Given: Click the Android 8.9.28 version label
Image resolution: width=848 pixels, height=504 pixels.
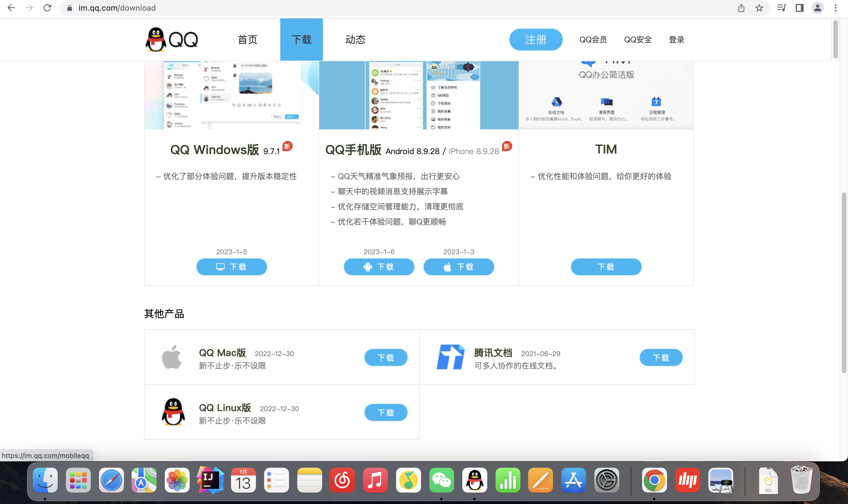Looking at the screenshot, I should click(x=412, y=151).
